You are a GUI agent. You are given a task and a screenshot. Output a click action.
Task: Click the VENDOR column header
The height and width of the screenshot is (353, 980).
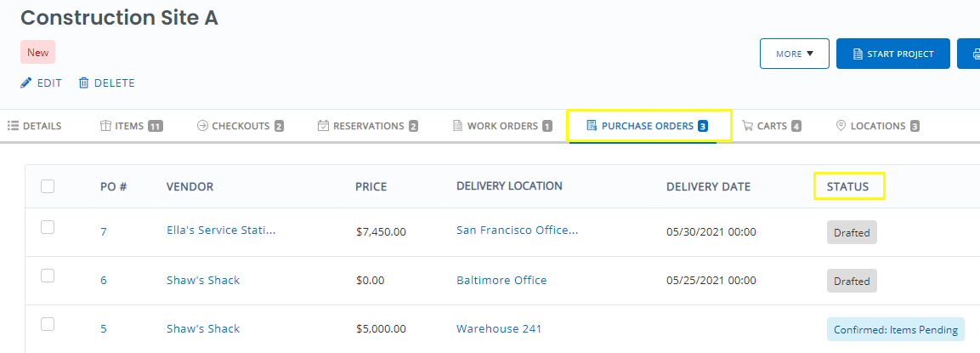pos(190,186)
